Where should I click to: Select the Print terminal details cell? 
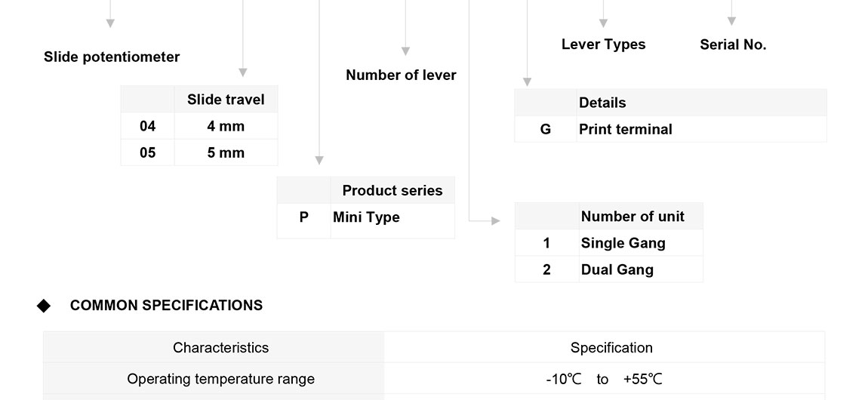click(x=625, y=129)
